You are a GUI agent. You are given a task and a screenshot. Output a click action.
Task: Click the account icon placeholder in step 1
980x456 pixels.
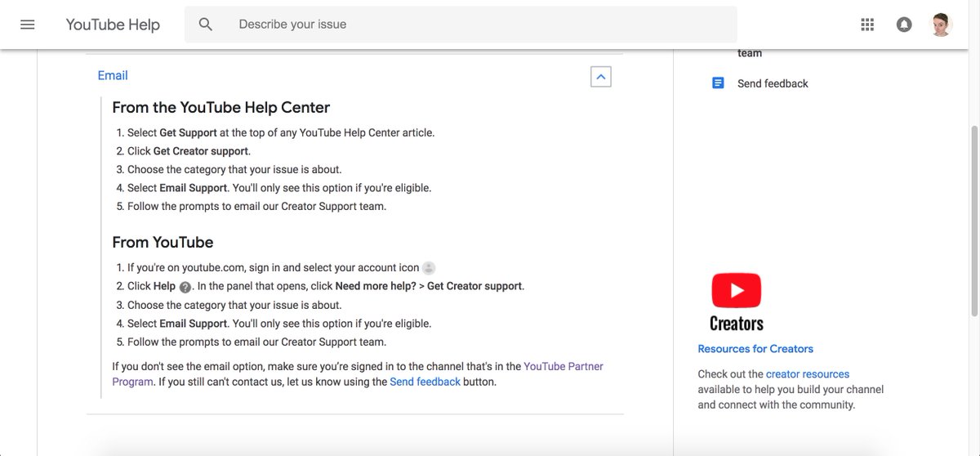tap(429, 268)
